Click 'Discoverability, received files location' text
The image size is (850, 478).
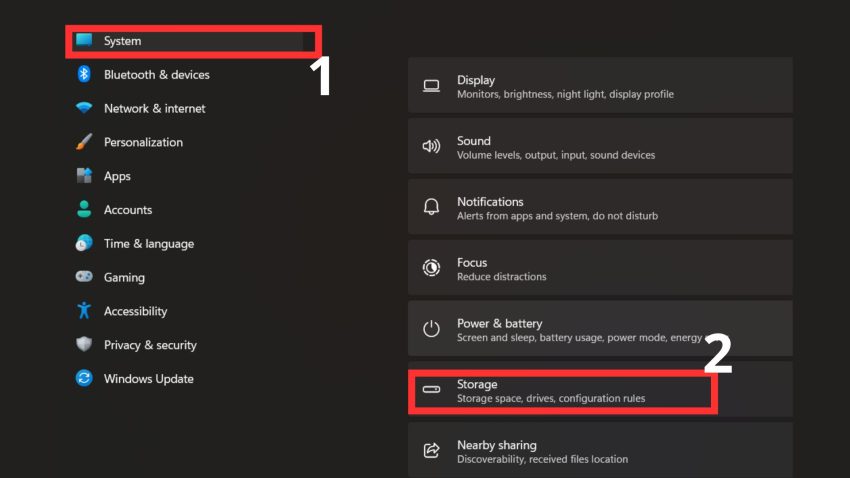tap(542, 459)
